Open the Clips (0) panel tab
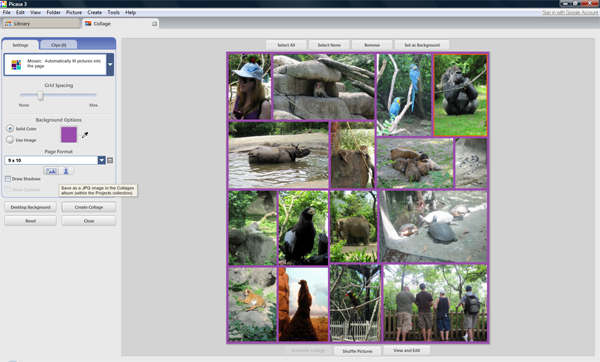Viewport: 600px width, 362px height. (x=59, y=45)
